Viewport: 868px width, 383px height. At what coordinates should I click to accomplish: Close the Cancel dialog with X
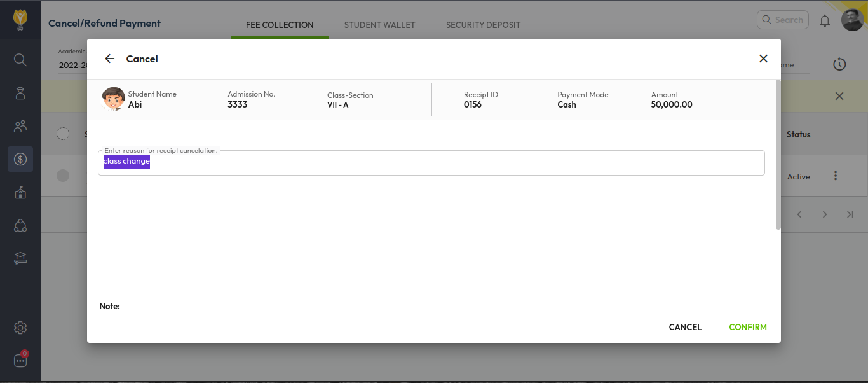pos(763,59)
